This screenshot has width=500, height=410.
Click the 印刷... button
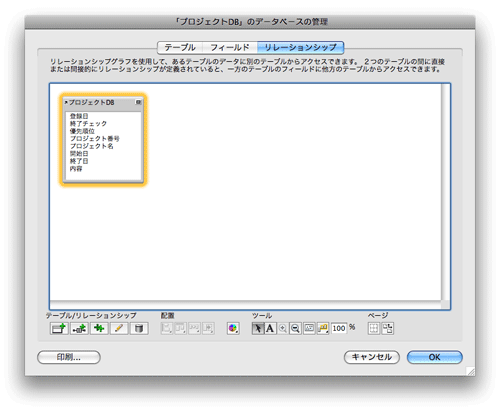tap(69, 357)
